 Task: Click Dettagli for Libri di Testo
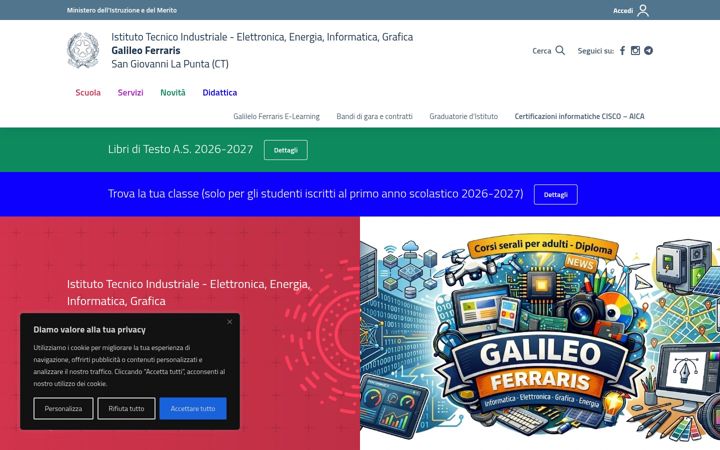click(x=286, y=150)
